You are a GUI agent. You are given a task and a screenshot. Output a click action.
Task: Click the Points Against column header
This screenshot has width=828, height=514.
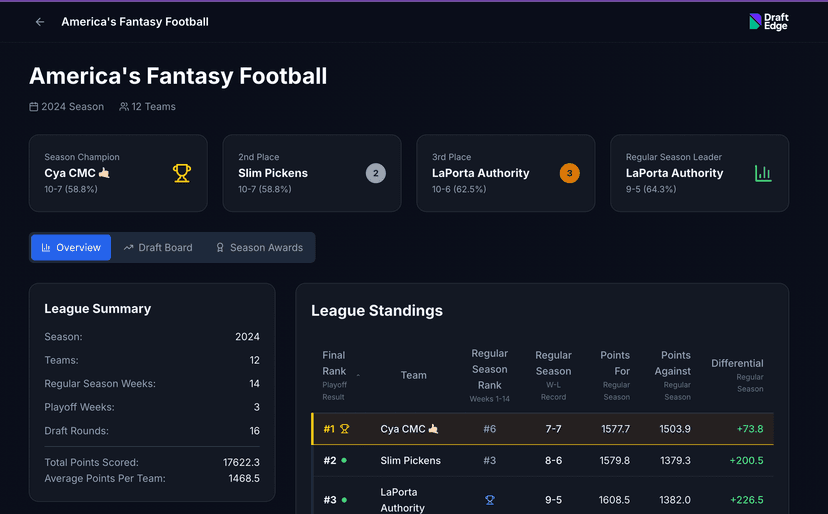point(675,369)
